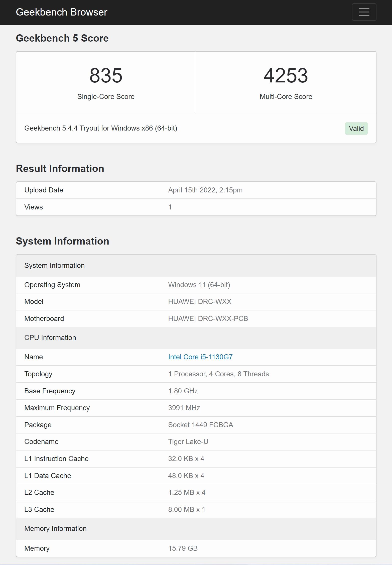The height and width of the screenshot is (565, 392).
Task: Select the Geekbench 5 Score heading
Action: [x=62, y=38]
